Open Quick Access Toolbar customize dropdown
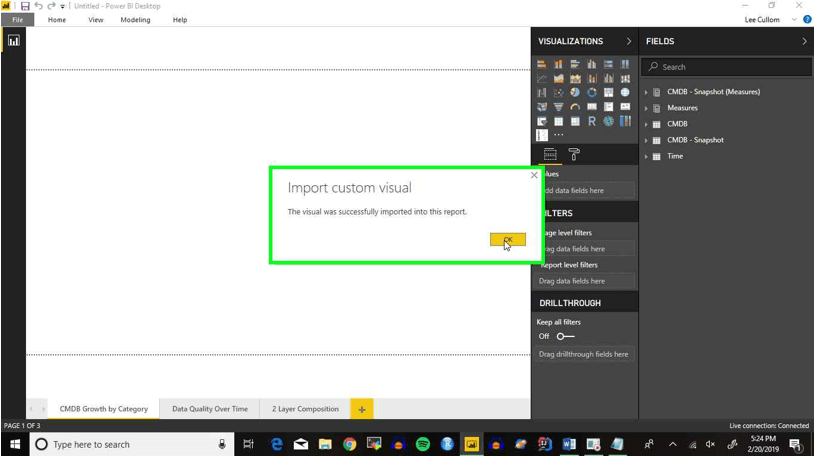This screenshot has height=456, width=816. [62, 6]
